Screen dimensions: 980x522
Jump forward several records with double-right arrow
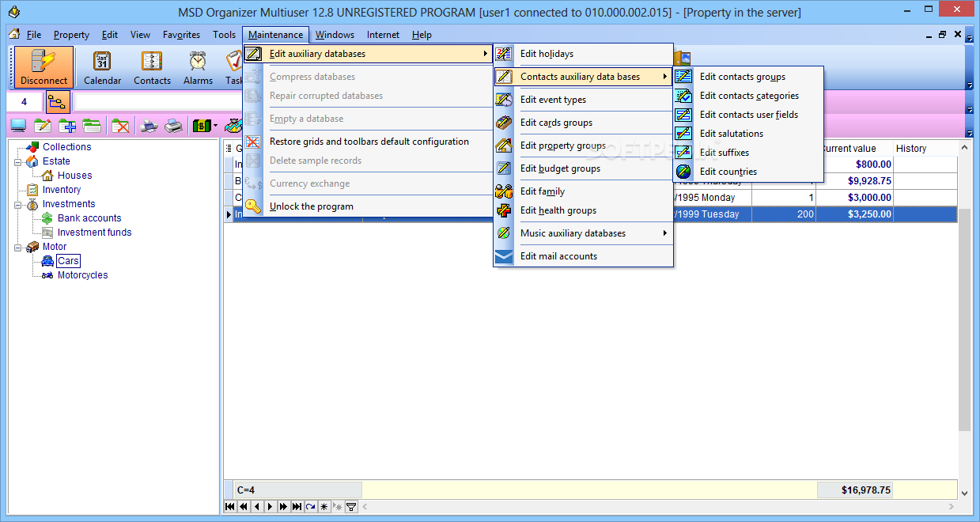(284, 506)
